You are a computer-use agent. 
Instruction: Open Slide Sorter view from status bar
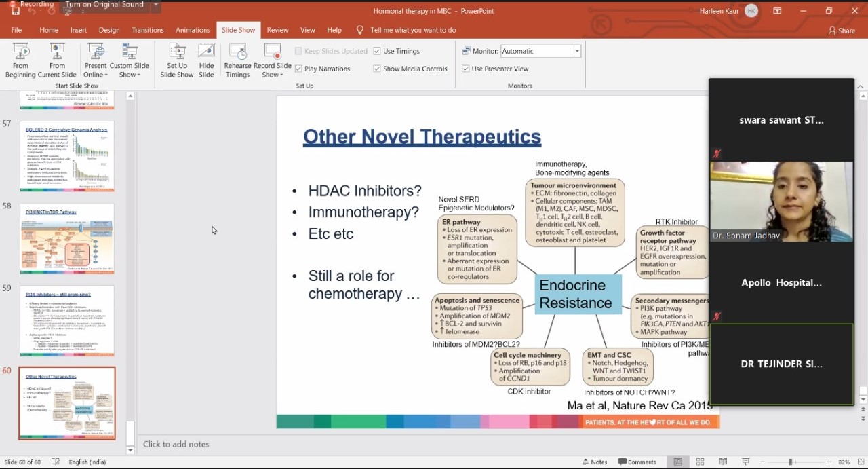[700, 462]
